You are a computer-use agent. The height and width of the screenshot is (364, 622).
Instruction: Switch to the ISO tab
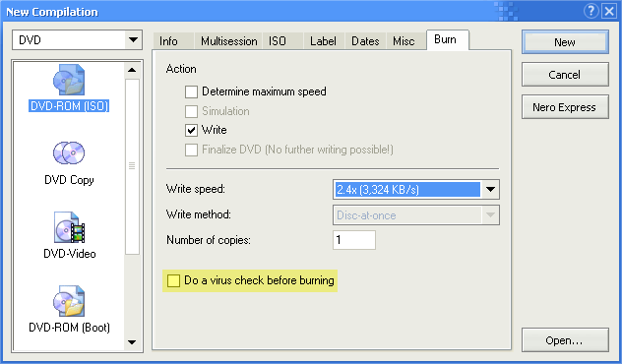tap(282, 41)
